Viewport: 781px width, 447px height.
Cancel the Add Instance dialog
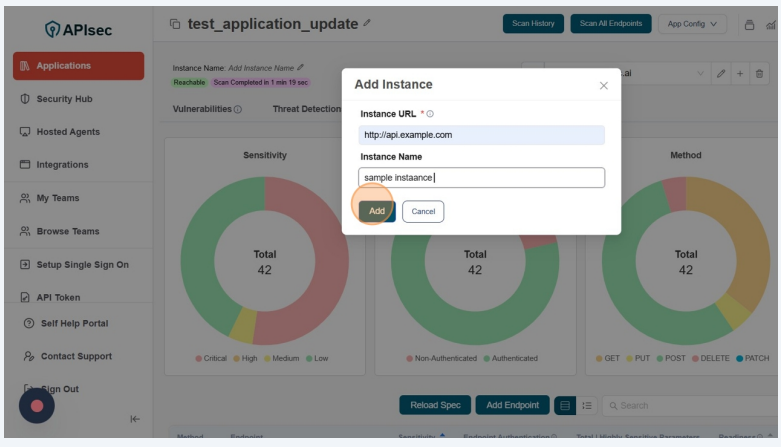(423, 211)
